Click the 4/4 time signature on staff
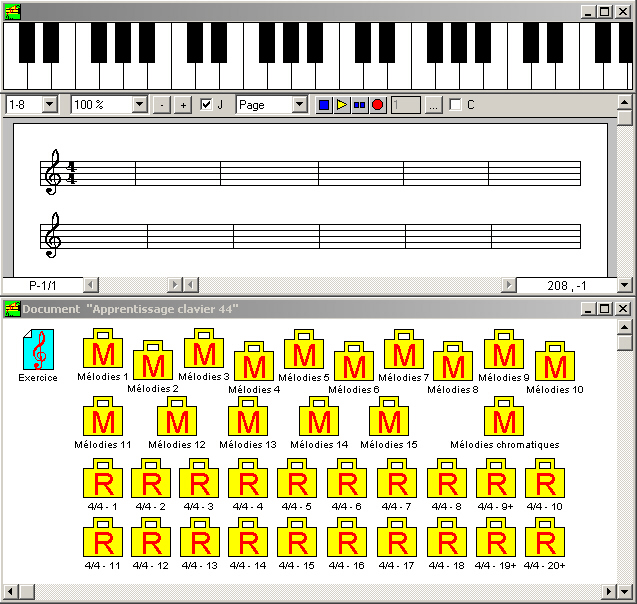 pyautogui.click(x=72, y=173)
